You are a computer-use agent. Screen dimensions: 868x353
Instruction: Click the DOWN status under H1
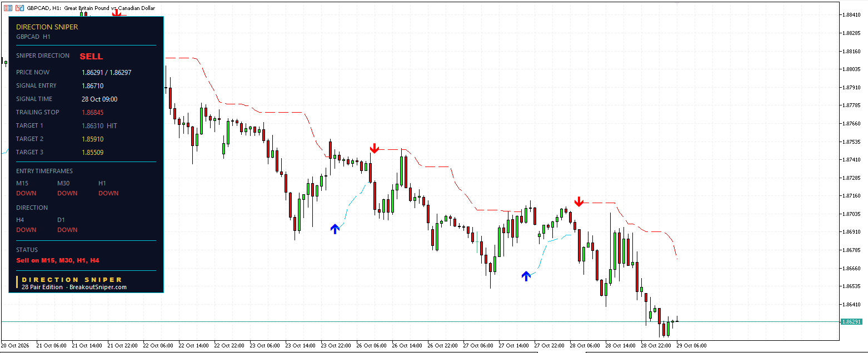[108, 193]
